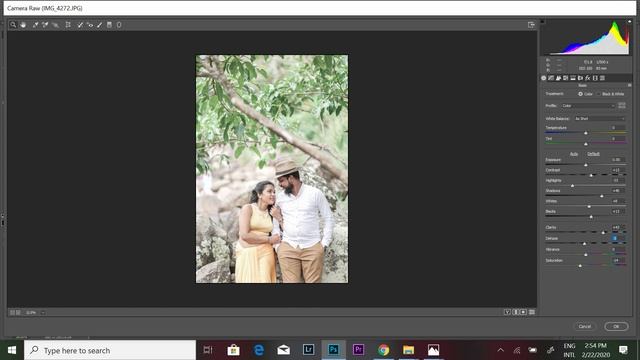Select the Spot Removal tool
The height and width of the screenshot is (360, 640).
click(80, 25)
